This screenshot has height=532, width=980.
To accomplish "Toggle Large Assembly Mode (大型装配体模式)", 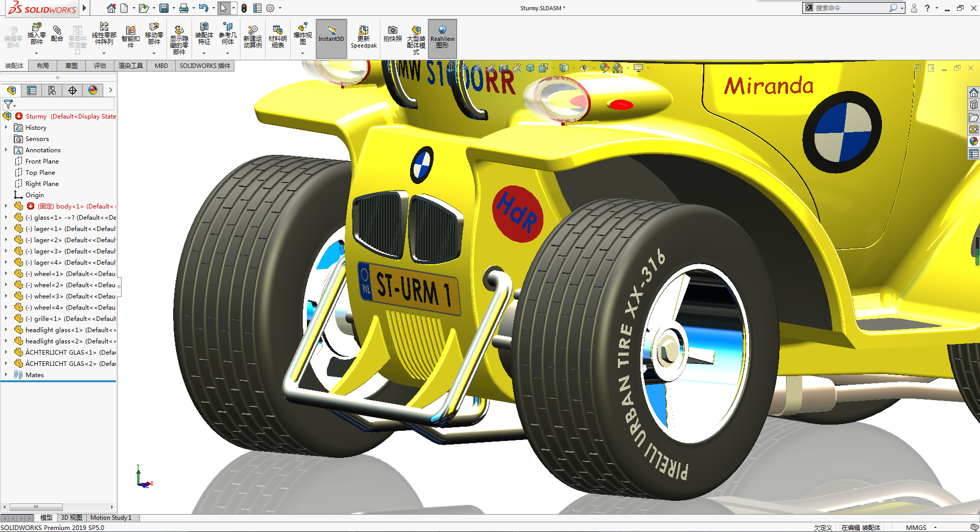I will pos(416,39).
